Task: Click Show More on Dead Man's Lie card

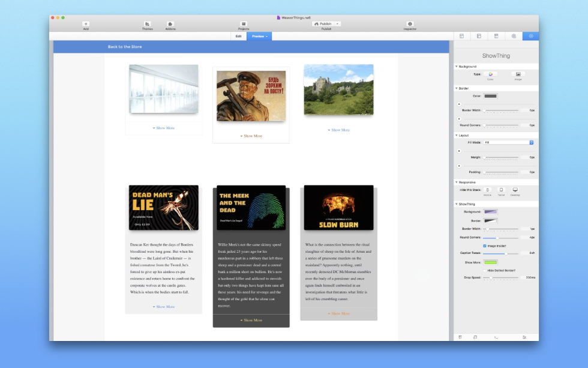Action: (x=164, y=307)
